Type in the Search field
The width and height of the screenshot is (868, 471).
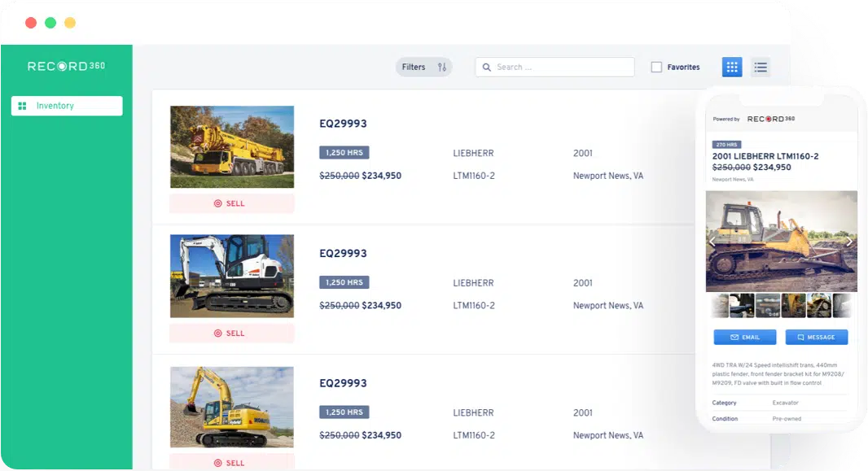tap(562, 68)
